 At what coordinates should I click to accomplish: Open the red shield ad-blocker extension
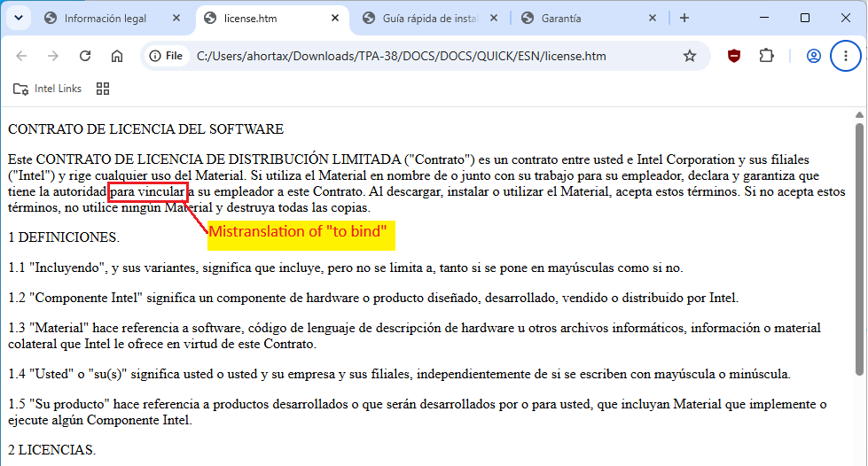coord(734,56)
